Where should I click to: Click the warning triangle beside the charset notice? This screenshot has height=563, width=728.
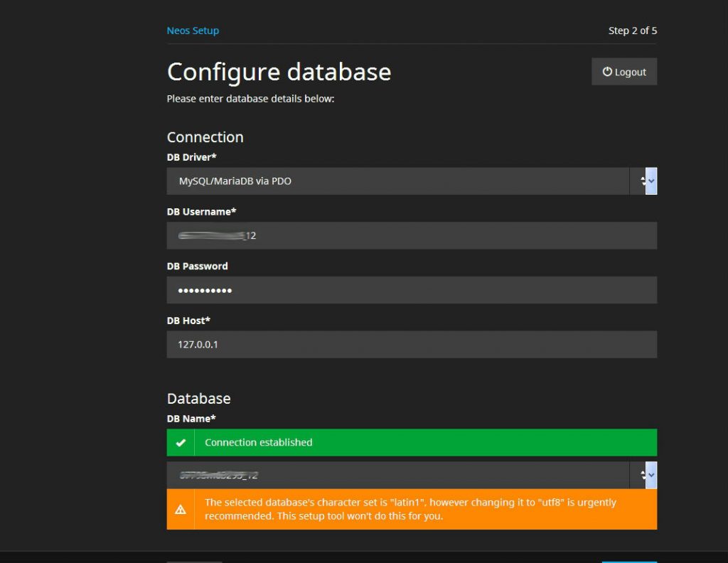click(181, 509)
